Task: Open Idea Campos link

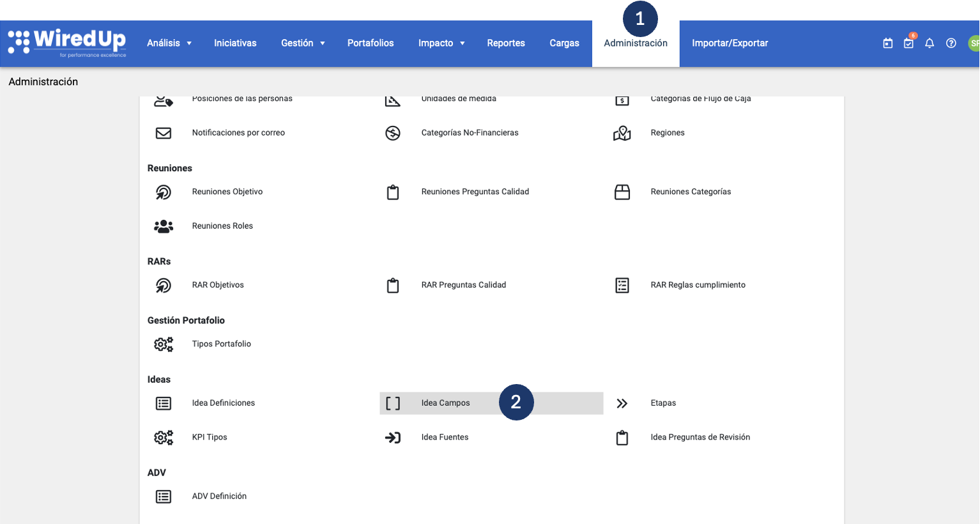Action: pyautogui.click(x=445, y=403)
